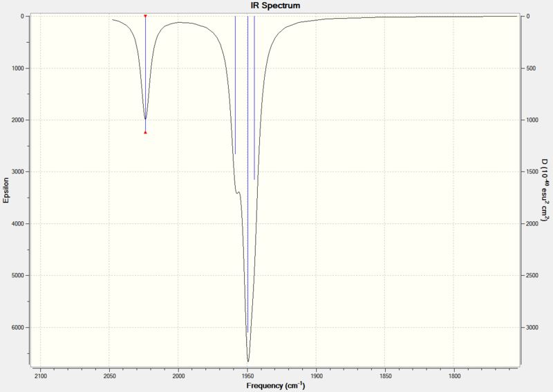Click the 1850 frequency tick label
The image size is (553, 392).
386,376
